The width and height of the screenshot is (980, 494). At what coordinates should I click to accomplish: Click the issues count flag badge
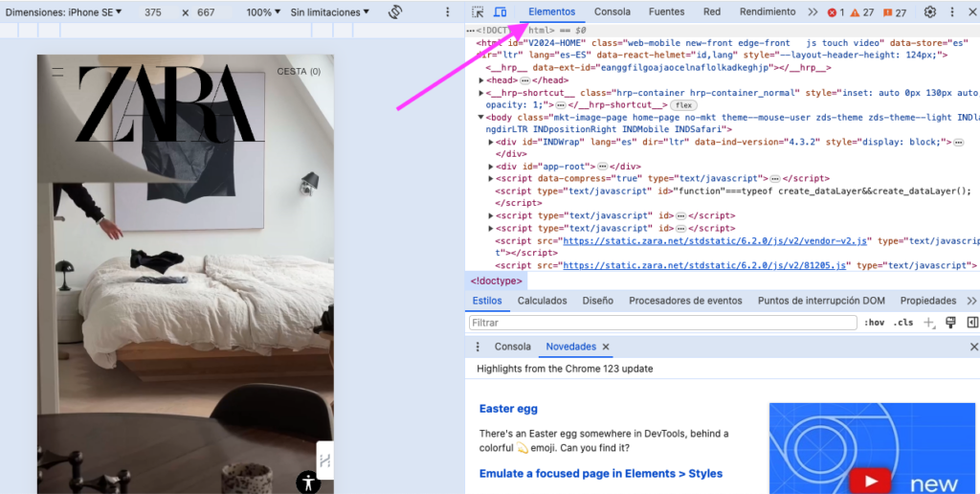895,12
